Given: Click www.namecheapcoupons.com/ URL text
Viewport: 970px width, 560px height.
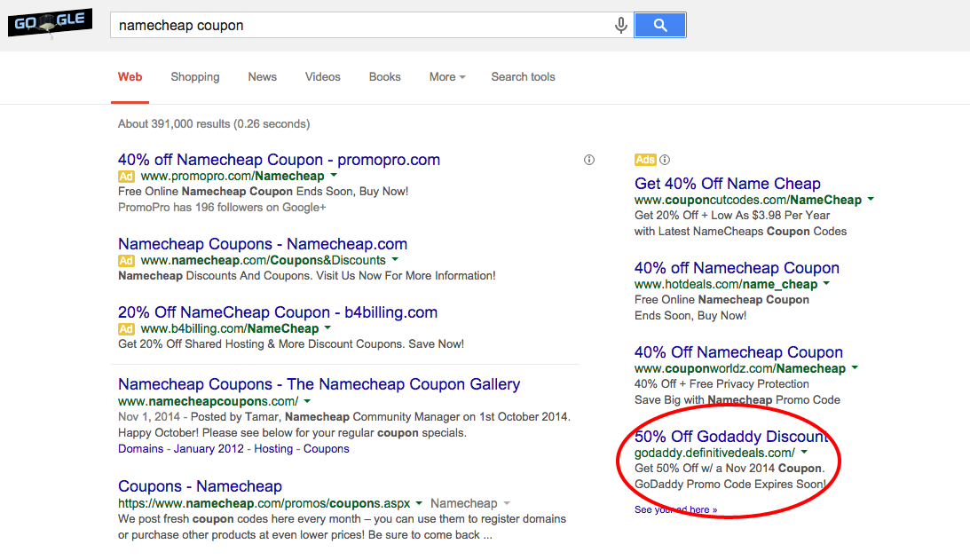Looking at the screenshot, I should (208, 402).
